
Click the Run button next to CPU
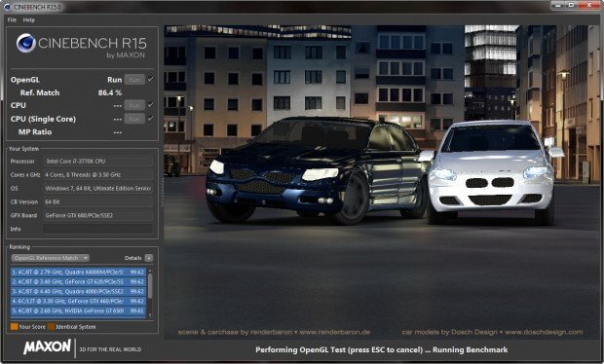(x=134, y=105)
